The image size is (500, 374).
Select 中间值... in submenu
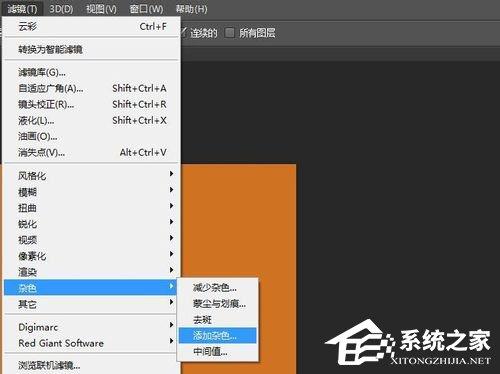point(218,351)
